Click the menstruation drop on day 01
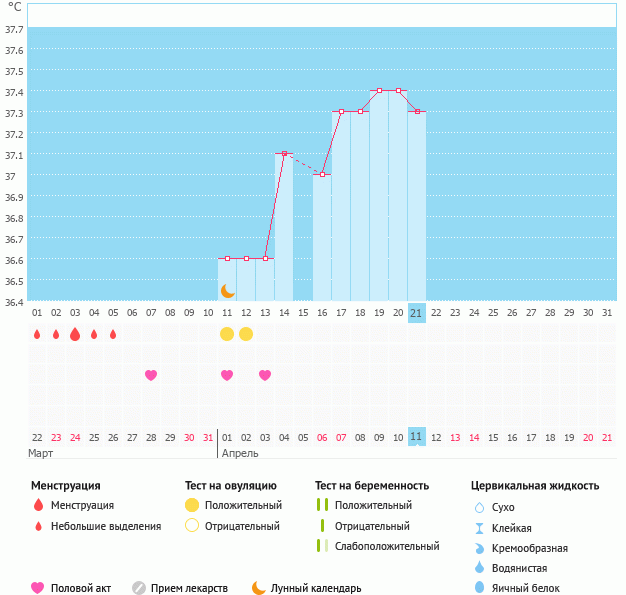 pos(37,334)
